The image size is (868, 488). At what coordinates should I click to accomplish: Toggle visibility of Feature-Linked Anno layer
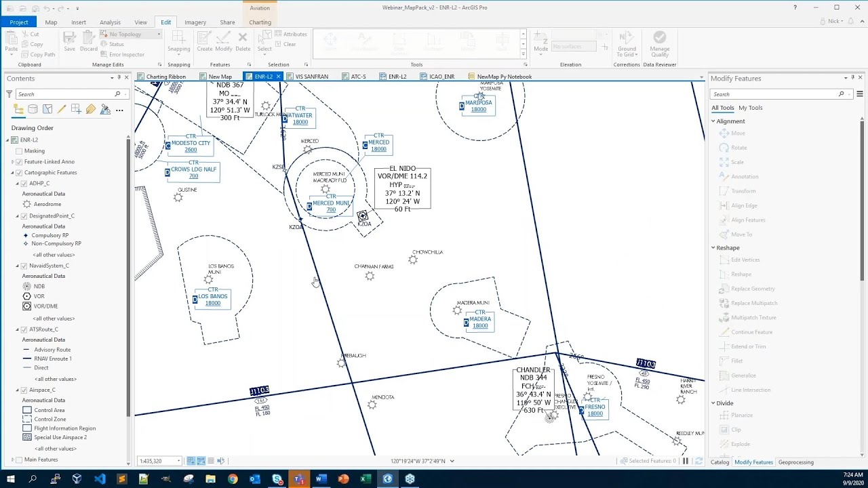pyautogui.click(x=19, y=162)
